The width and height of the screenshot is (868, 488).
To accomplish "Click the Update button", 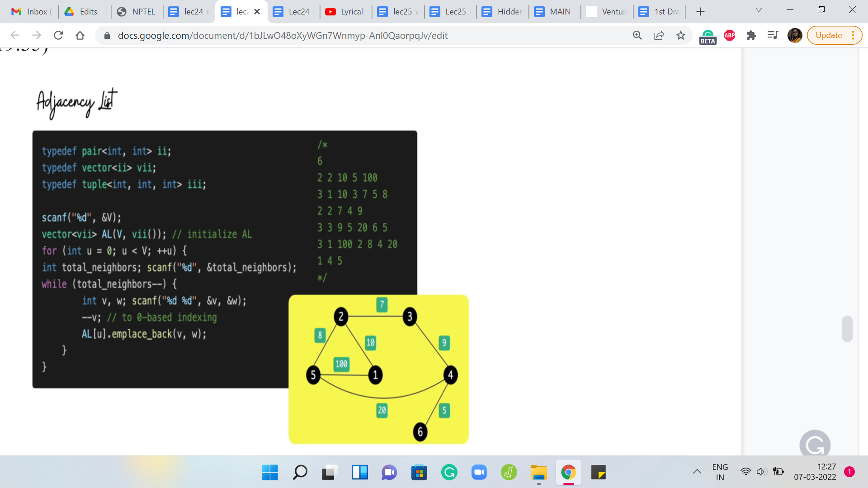I will point(828,35).
